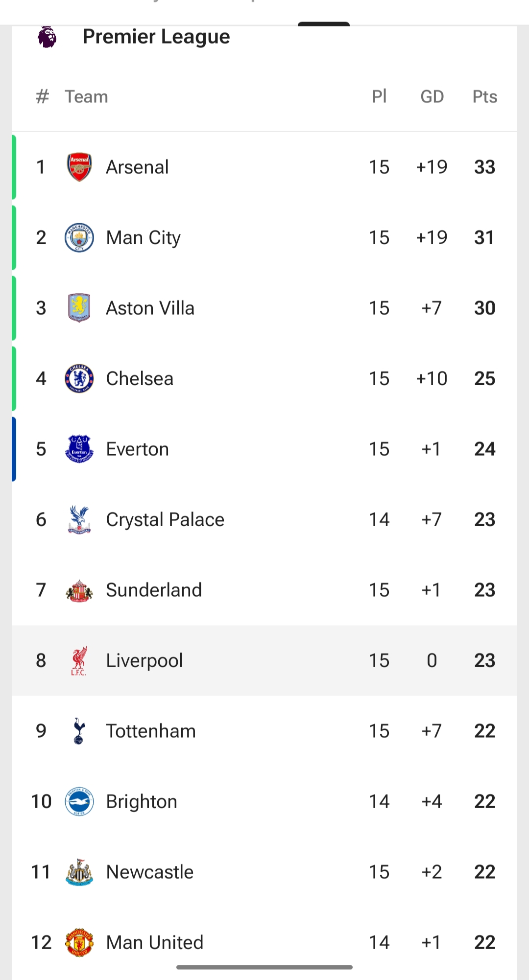The height and width of the screenshot is (980, 529).
Task: Open the Tottenham cockerel icon
Action: [x=79, y=731]
